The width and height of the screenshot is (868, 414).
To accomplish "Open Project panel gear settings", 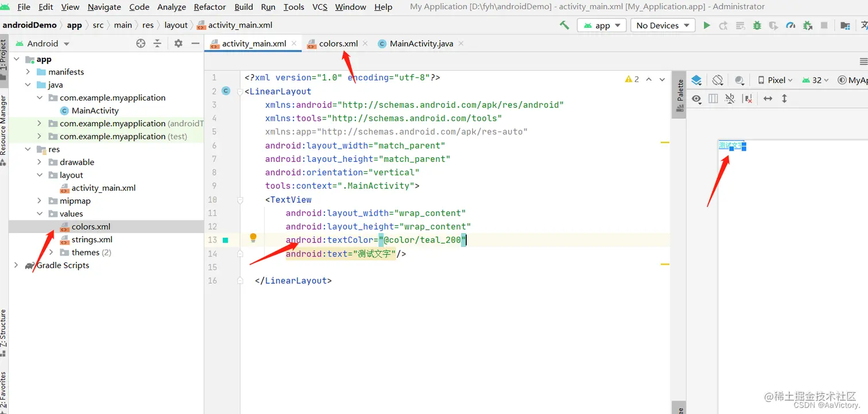I will click(178, 44).
